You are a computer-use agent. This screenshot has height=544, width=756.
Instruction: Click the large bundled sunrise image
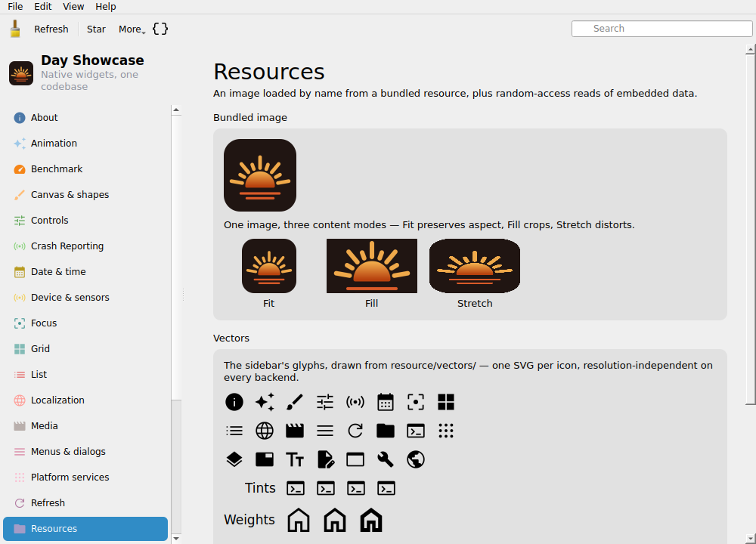click(260, 175)
